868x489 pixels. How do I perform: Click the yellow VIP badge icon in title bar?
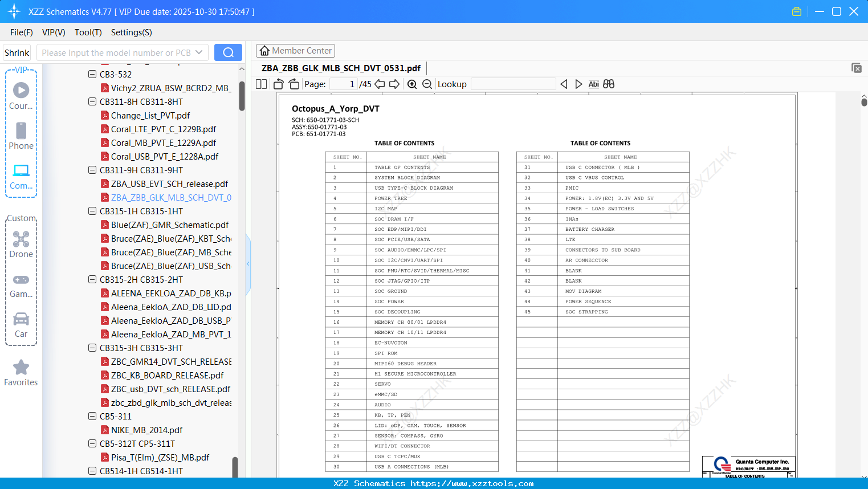tap(797, 11)
